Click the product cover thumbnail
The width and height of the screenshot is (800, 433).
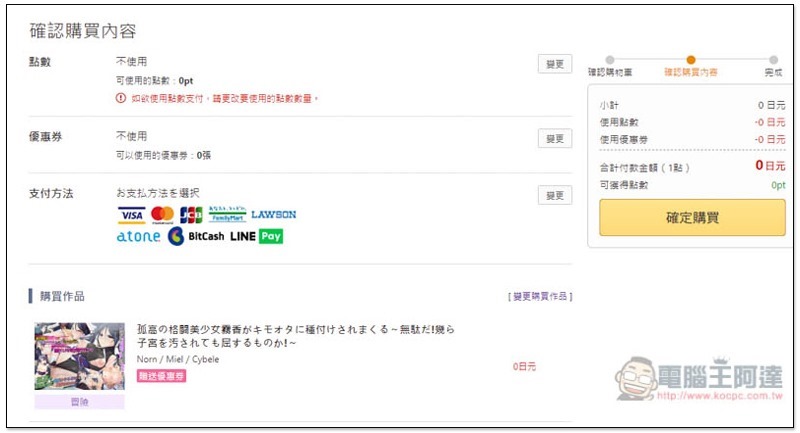coord(80,356)
